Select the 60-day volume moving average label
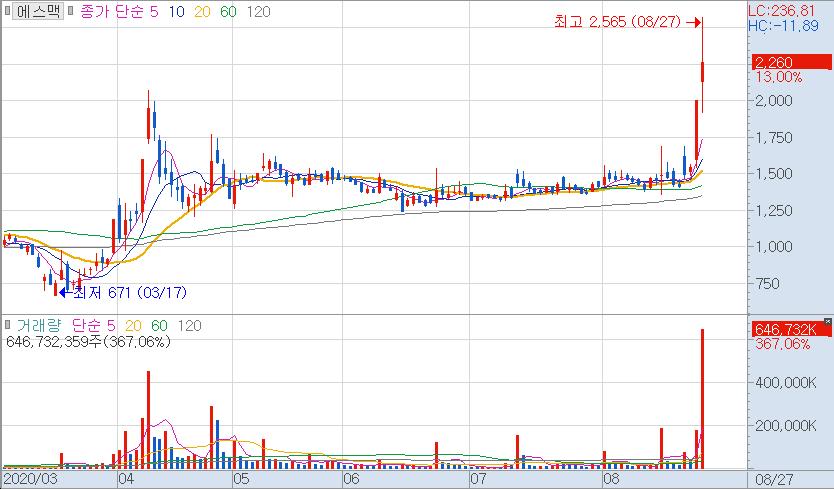Screen dimensions: 834x489 [160, 325]
